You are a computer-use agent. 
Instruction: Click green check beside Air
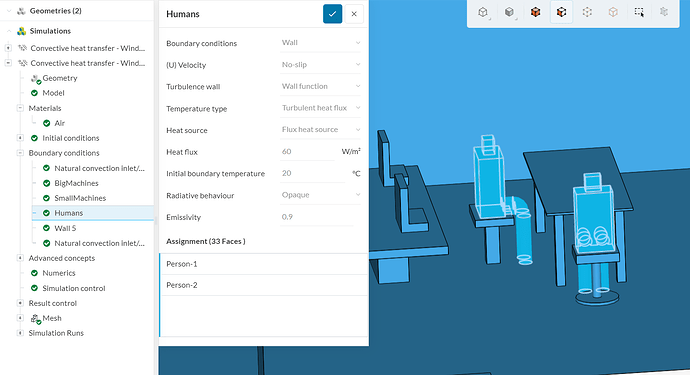[x=47, y=123]
